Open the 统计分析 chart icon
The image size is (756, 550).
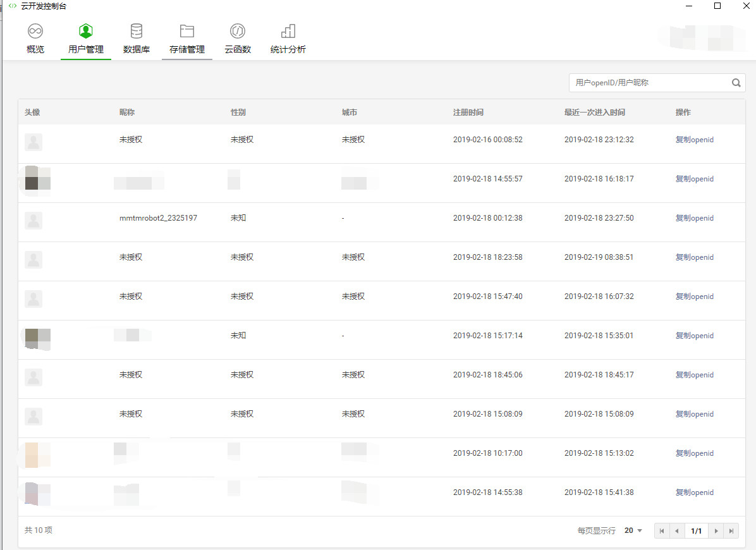288,32
